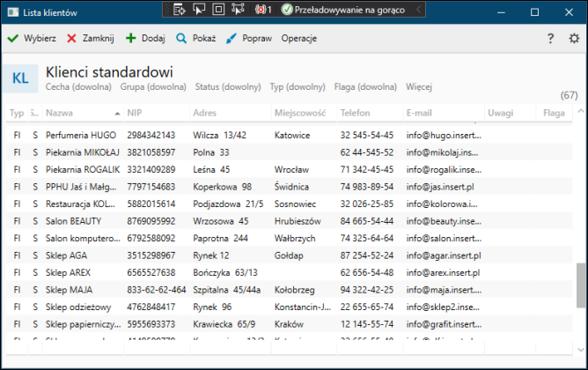This screenshot has height=370, width=588.
Task: Select the Sklep AREX row
Action: click(x=289, y=273)
